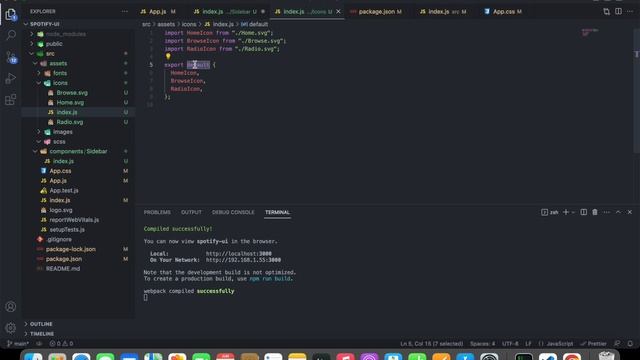The width and height of the screenshot is (640, 360).
Task: Kill terminal with the trash icon
Action: coord(595,212)
